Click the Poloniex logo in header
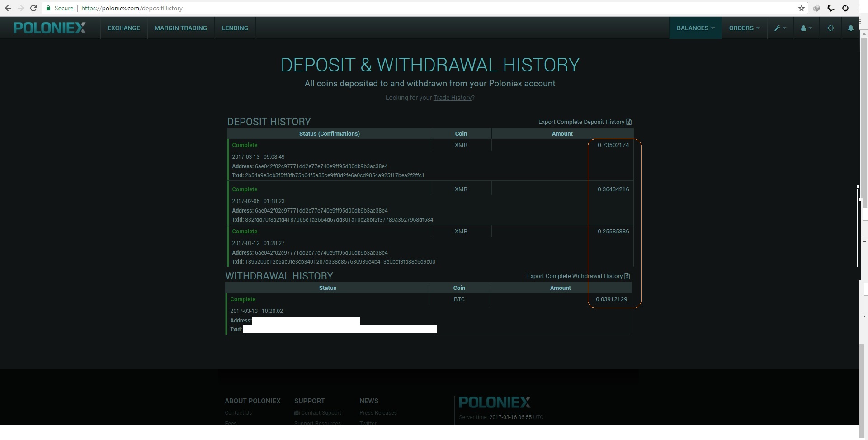The height and width of the screenshot is (440, 868). tap(50, 28)
